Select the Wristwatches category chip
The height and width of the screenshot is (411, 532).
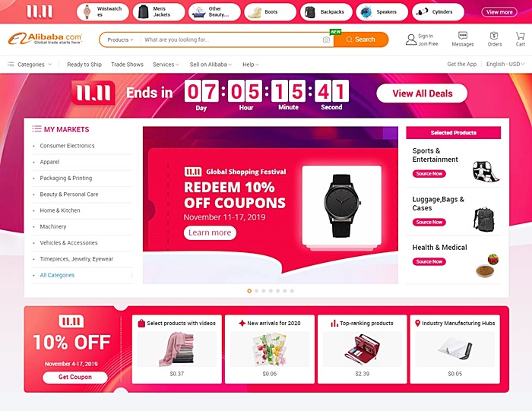click(x=103, y=12)
